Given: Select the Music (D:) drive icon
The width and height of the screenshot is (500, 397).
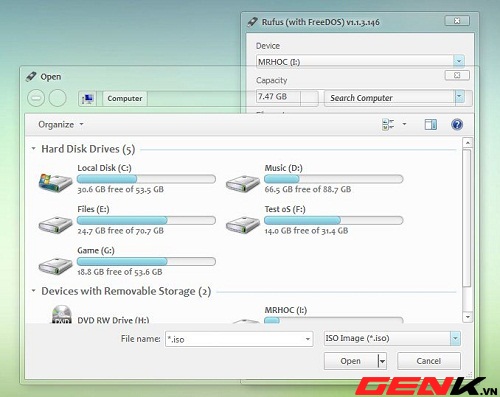Looking at the screenshot, I should click(x=243, y=183).
